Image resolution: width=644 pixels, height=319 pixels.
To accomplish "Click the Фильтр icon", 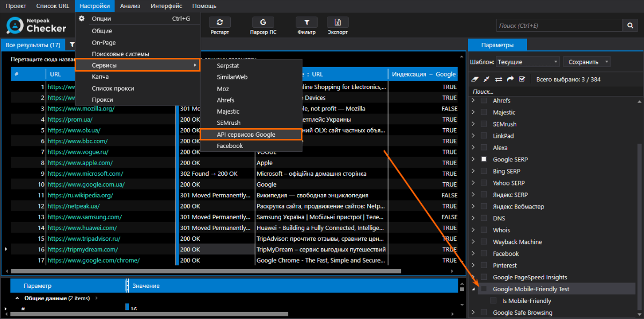I will click(306, 22).
